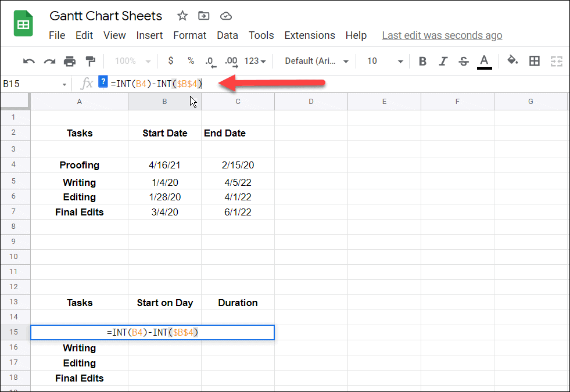Click the Name box showing B15
570x392 pixels.
[32, 84]
